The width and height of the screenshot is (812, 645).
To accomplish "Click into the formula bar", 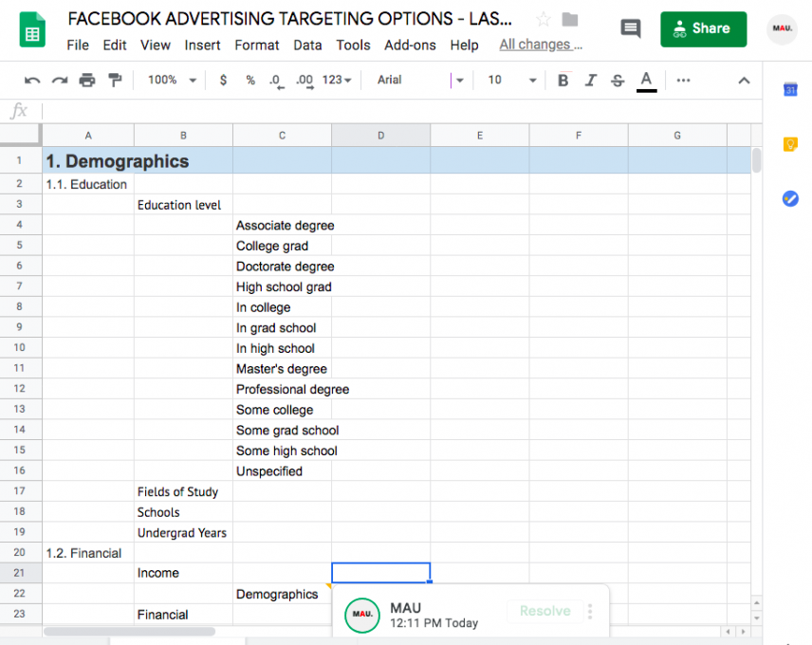I will [401, 111].
